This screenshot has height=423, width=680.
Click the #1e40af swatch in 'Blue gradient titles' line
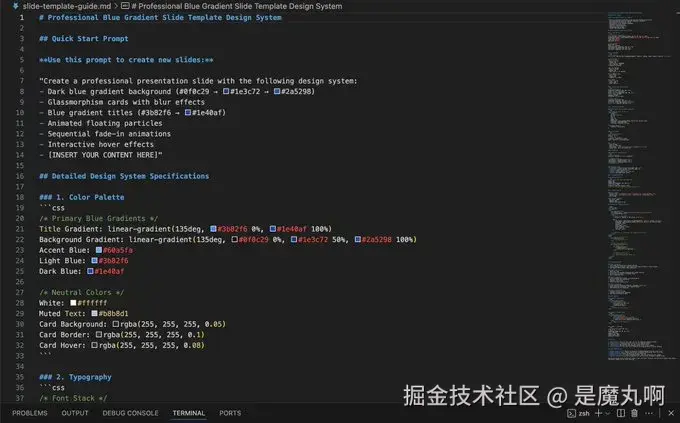[188, 113]
